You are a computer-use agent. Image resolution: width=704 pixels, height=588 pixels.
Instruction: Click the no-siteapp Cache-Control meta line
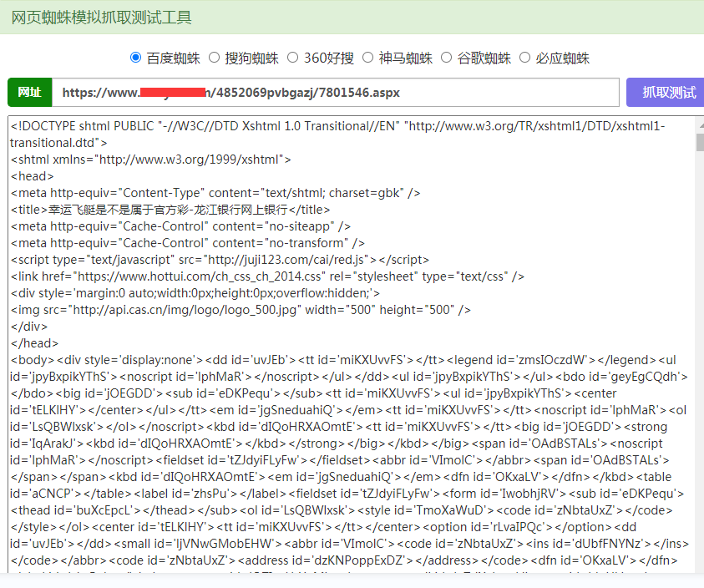[180, 226]
